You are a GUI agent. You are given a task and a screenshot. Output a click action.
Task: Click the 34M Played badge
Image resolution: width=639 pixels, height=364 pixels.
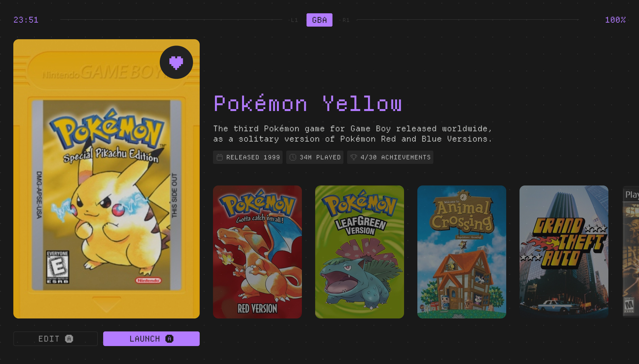315,157
